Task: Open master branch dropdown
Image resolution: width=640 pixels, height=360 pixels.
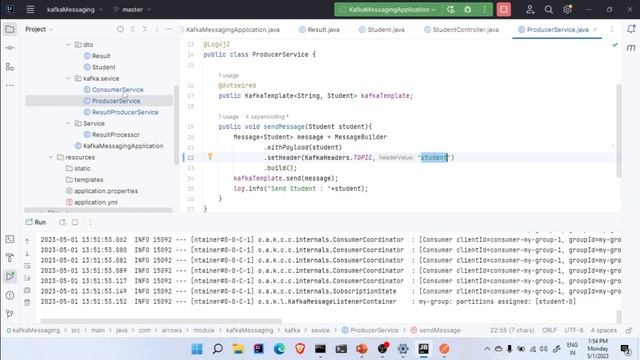Action: (x=132, y=9)
